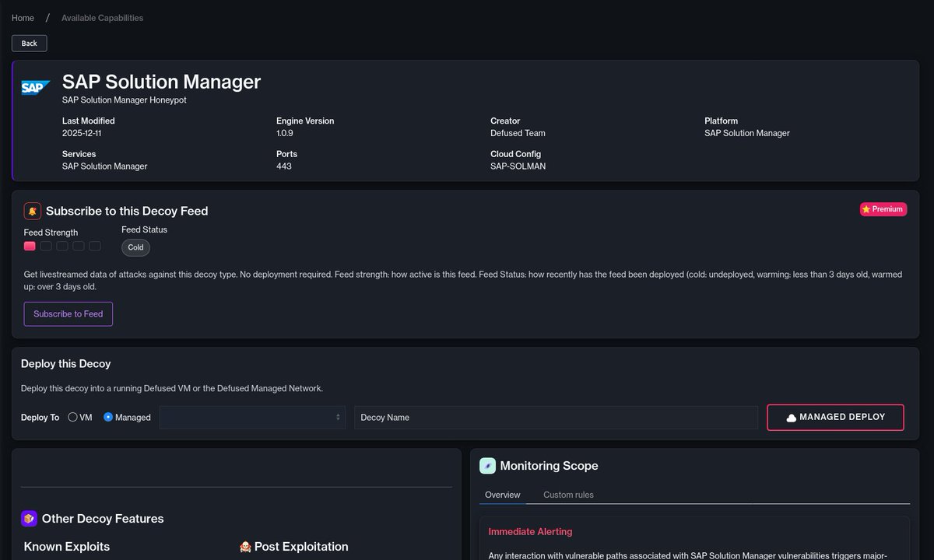Click Engine Version value 1.0.9
Viewport: 934px width, 560px height.
[x=285, y=133]
